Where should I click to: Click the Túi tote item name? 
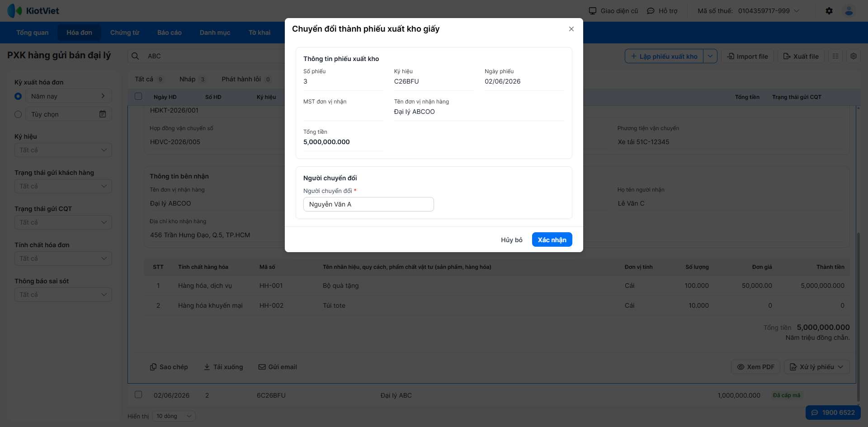[334, 305]
